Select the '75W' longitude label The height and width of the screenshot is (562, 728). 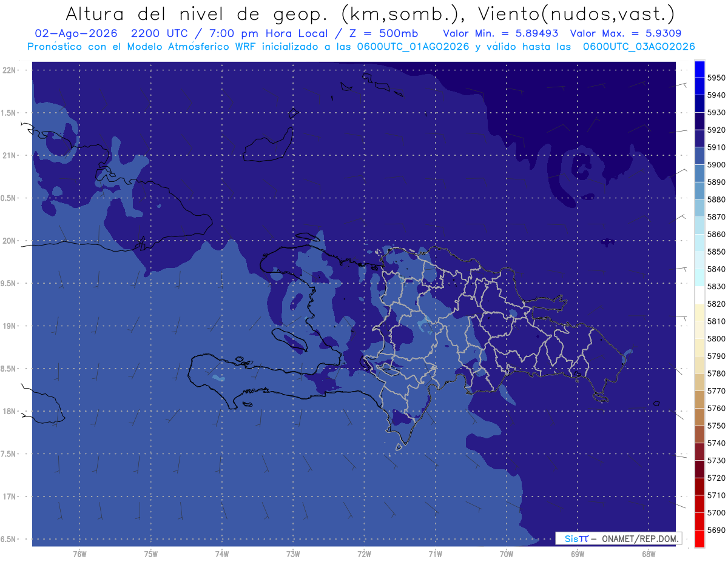click(151, 554)
